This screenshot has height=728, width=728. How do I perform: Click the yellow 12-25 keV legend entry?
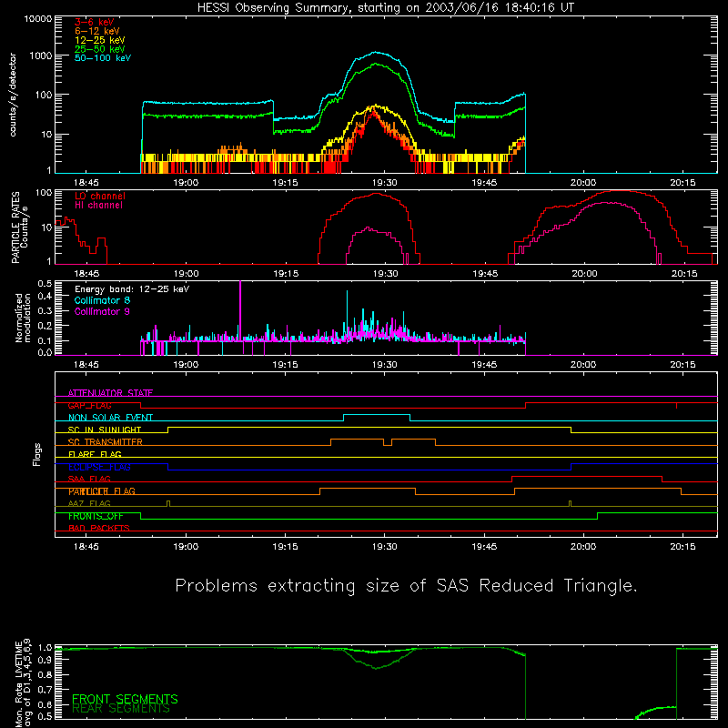click(100, 40)
